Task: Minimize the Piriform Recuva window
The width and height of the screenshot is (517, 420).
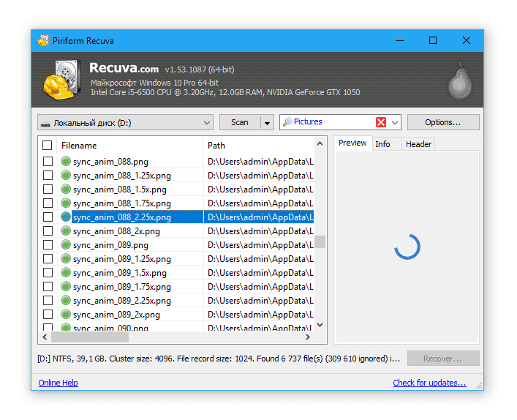Action: 400,40
